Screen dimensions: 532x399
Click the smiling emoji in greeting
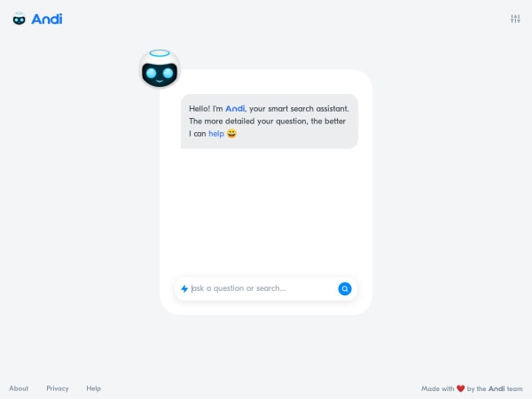click(231, 133)
